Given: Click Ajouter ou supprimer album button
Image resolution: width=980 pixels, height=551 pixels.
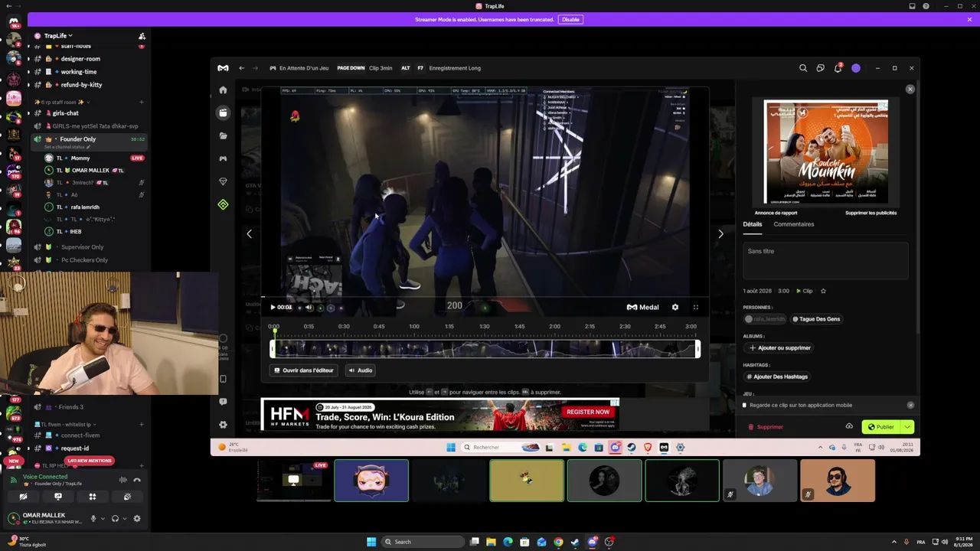Looking at the screenshot, I should tap(779, 347).
